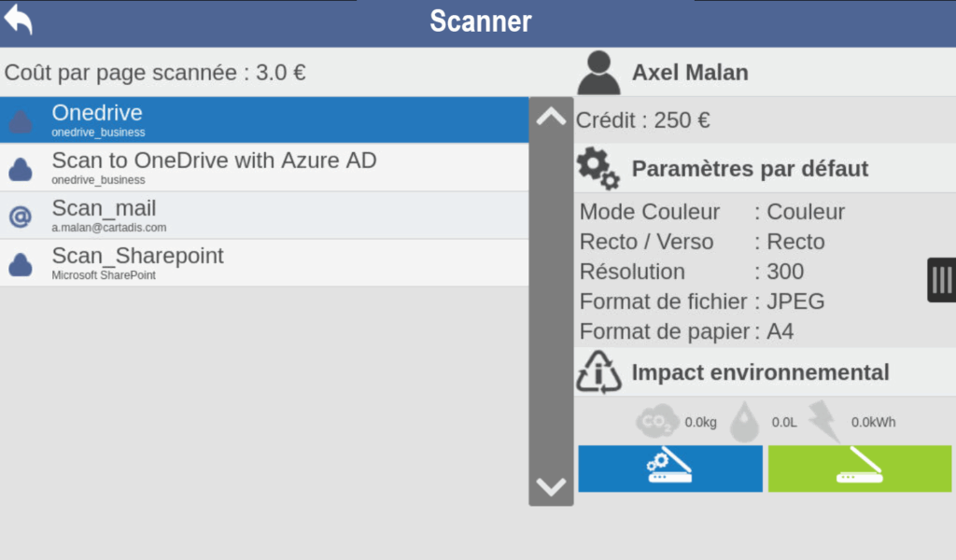Click the Impact environnemental heading
Viewport: 956px width, 560px height.
click(760, 372)
